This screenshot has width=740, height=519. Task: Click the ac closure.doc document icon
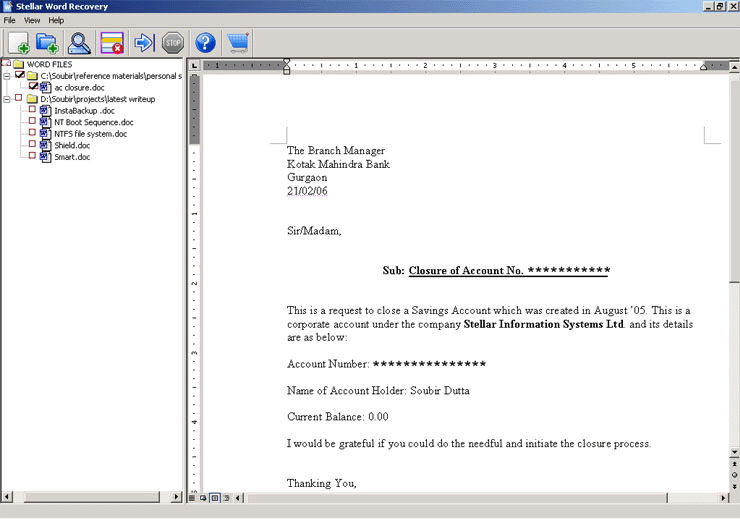coord(45,87)
